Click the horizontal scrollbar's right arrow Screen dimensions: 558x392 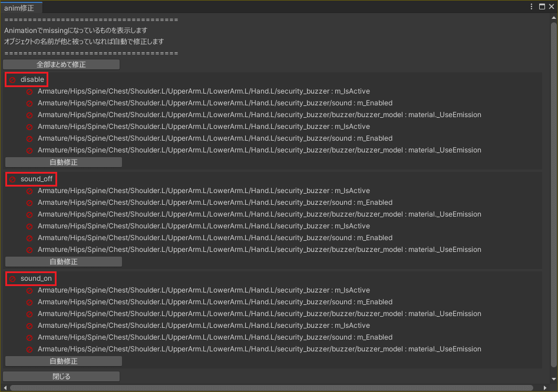tap(545, 387)
